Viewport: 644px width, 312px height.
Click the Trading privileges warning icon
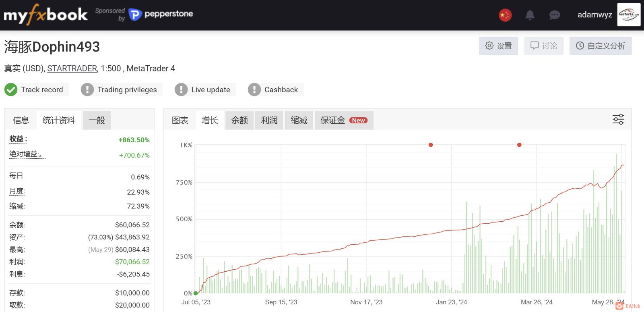(87, 89)
